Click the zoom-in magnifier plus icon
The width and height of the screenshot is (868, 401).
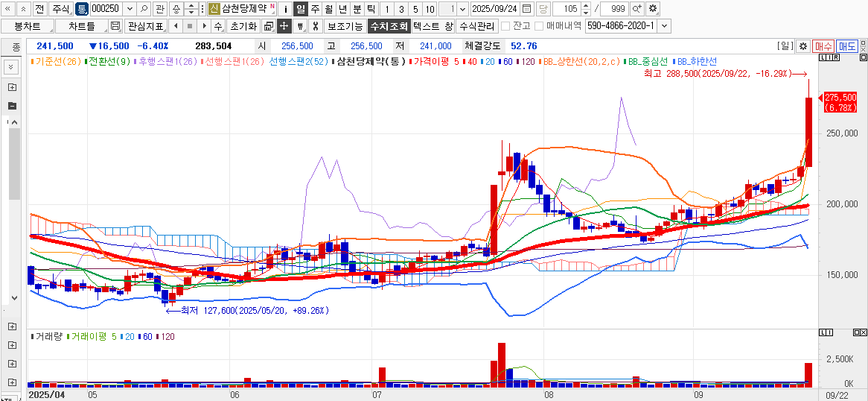click(x=636, y=9)
